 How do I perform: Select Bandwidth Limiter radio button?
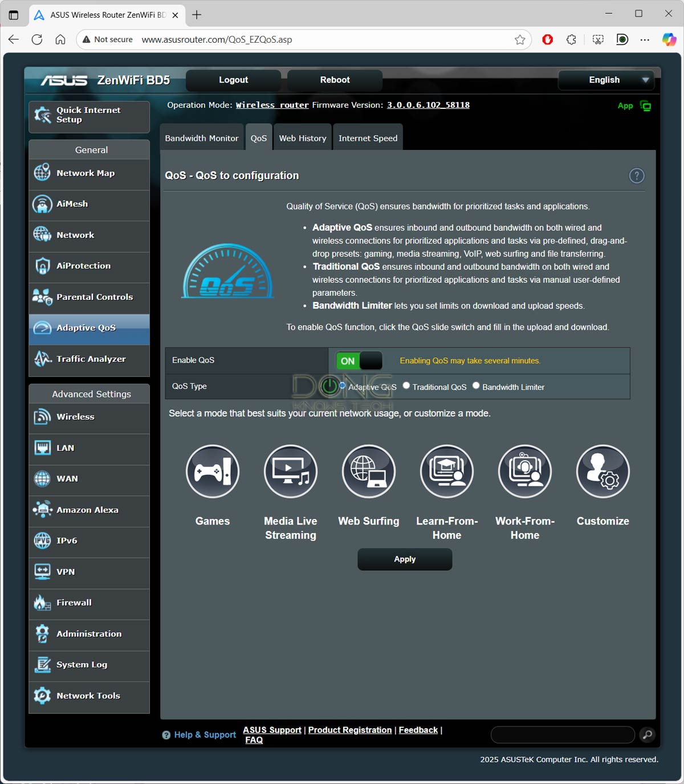[476, 386]
